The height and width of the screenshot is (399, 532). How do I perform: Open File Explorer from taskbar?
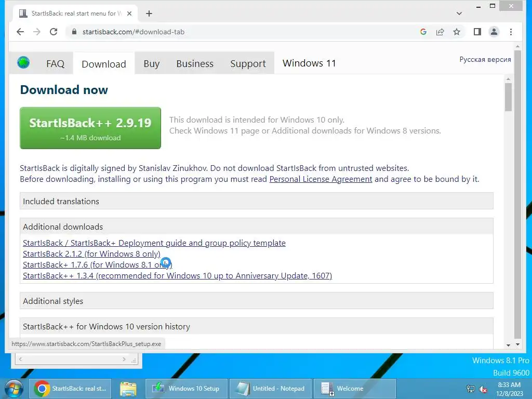point(128,389)
